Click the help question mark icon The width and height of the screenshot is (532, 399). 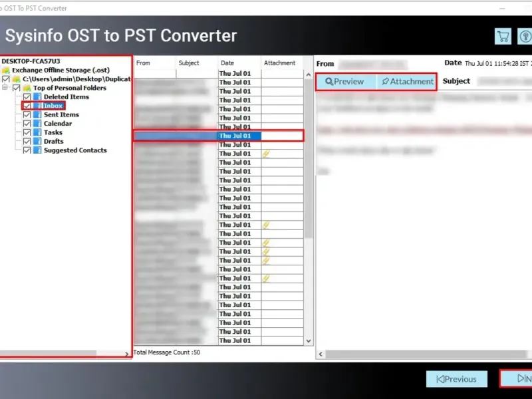click(525, 36)
